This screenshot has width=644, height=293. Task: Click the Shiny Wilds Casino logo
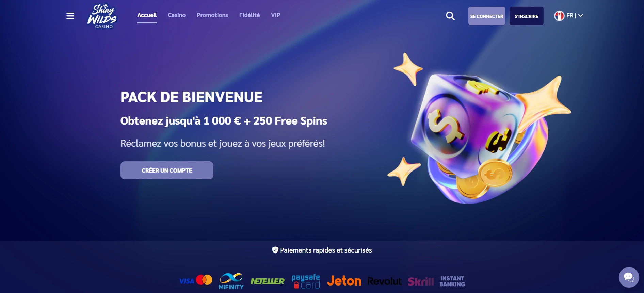pos(102,16)
